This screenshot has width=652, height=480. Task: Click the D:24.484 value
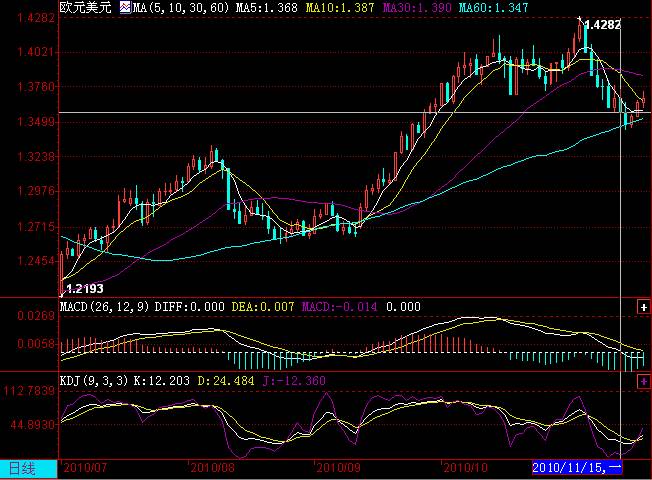click(x=225, y=381)
